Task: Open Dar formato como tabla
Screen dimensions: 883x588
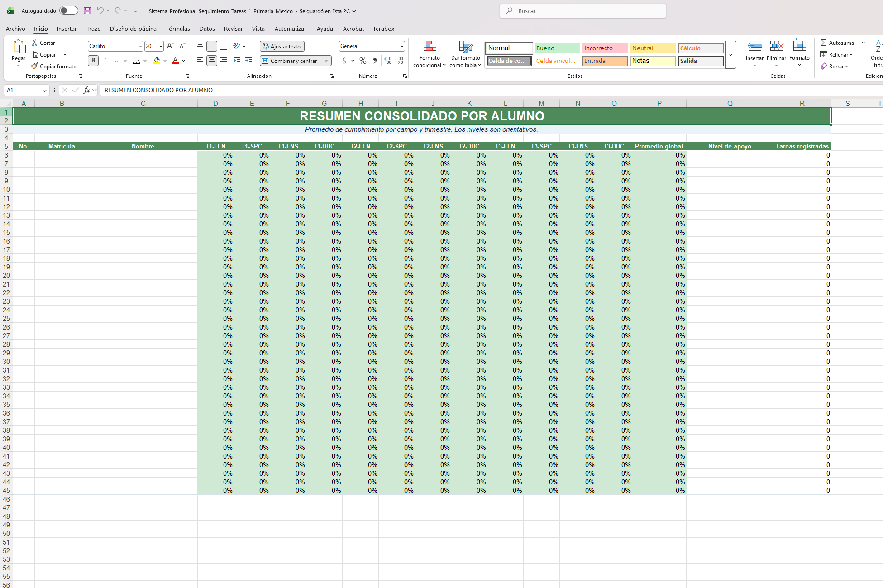Action: (x=465, y=54)
